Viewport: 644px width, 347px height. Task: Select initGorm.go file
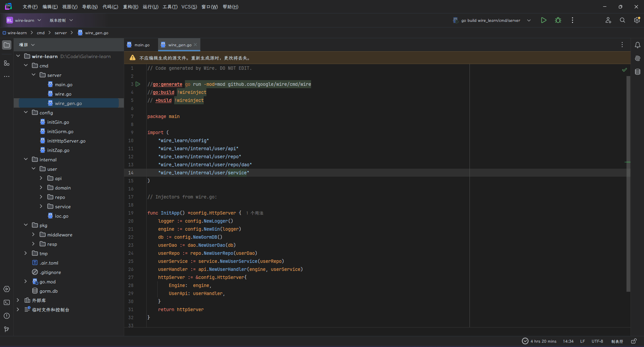pos(60,131)
